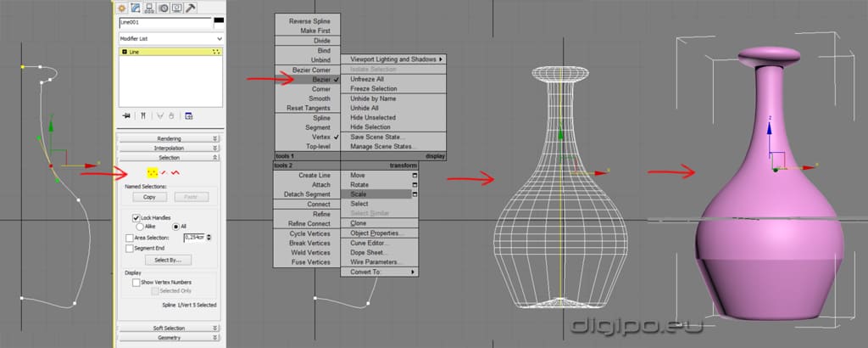The width and height of the screenshot is (868, 348).
Task: Select Scale in transform quad menu
Action: 376,194
